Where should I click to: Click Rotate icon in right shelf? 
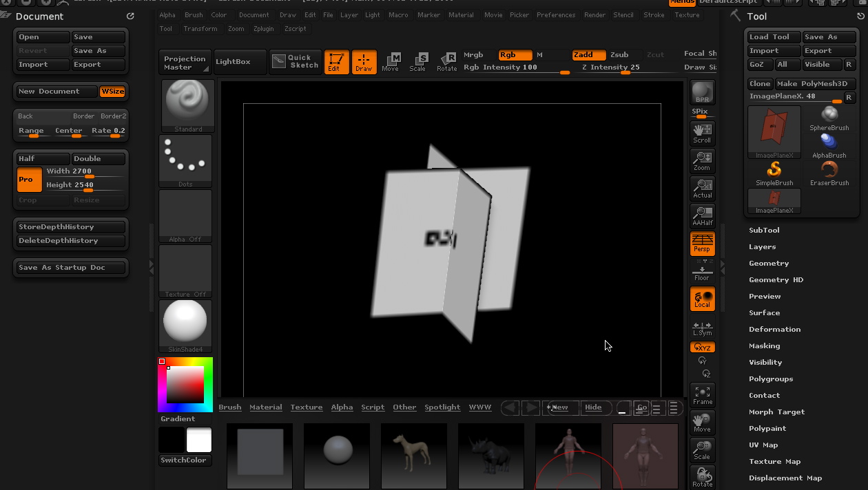pyautogui.click(x=702, y=477)
